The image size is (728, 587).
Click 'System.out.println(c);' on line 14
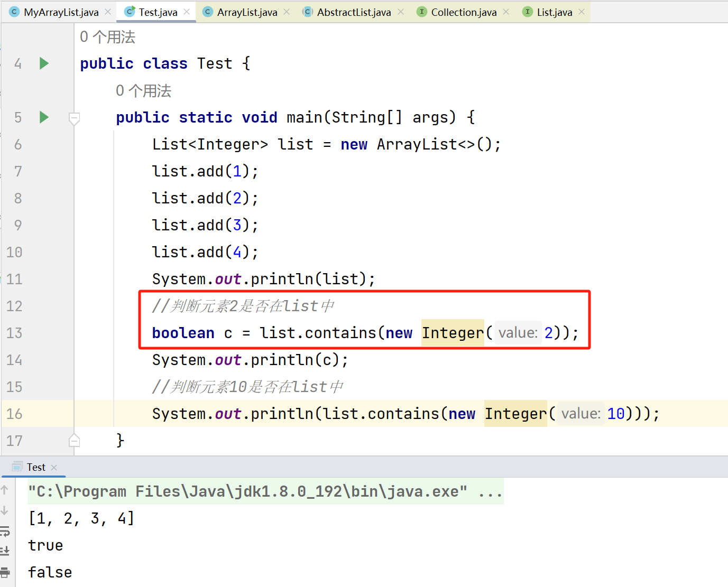coord(250,360)
